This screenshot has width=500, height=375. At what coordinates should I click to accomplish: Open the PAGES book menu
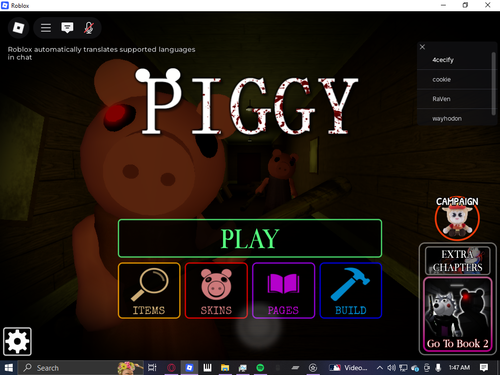[x=284, y=291]
